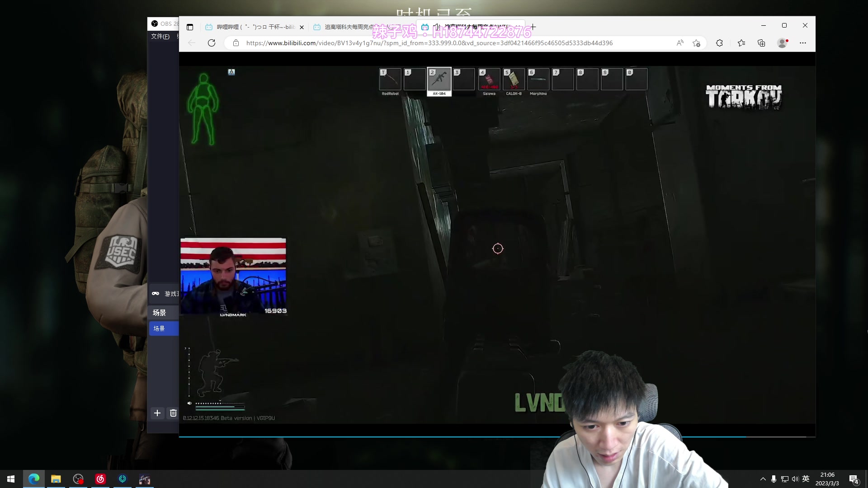Open NetEase Cloud Music from taskbar
The width and height of the screenshot is (868, 488).
click(x=100, y=479)
